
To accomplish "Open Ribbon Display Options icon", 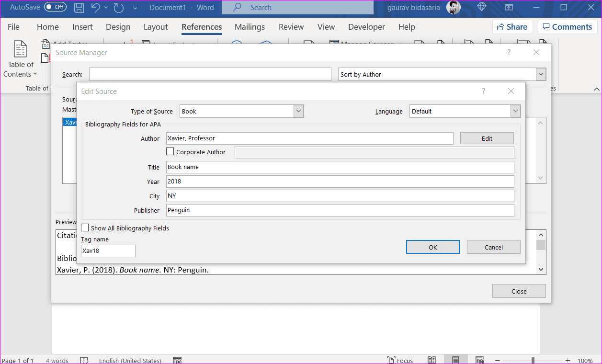I will click(x=509, y=7).
